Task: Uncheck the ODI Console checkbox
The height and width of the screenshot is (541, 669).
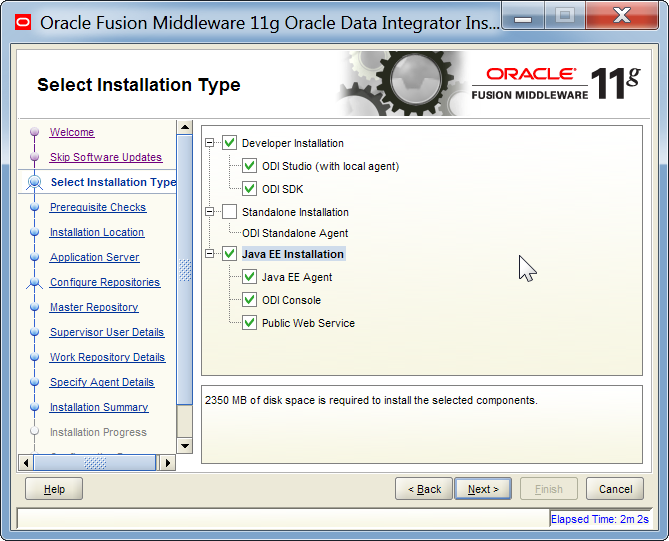Action: 250,300
